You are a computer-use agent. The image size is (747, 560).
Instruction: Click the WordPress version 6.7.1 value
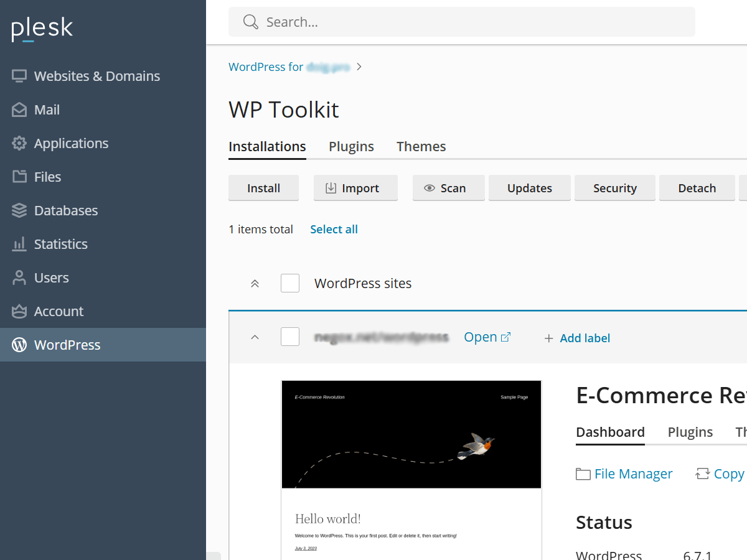coord(697,555)
